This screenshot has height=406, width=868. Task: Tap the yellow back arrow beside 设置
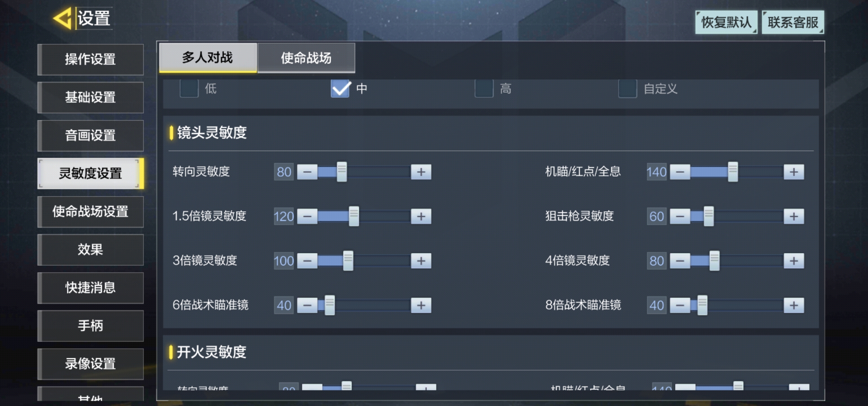coord(63,18)
